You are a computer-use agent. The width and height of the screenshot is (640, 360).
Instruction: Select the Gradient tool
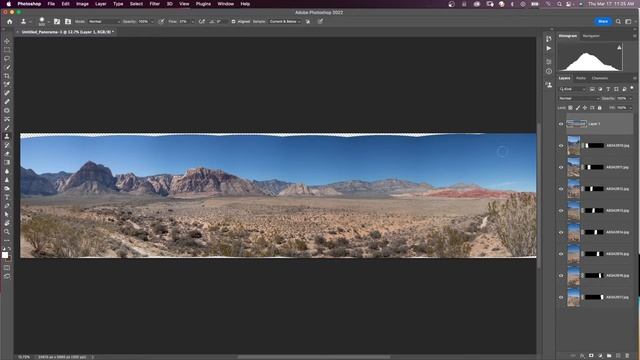click(x=7, y=162)
